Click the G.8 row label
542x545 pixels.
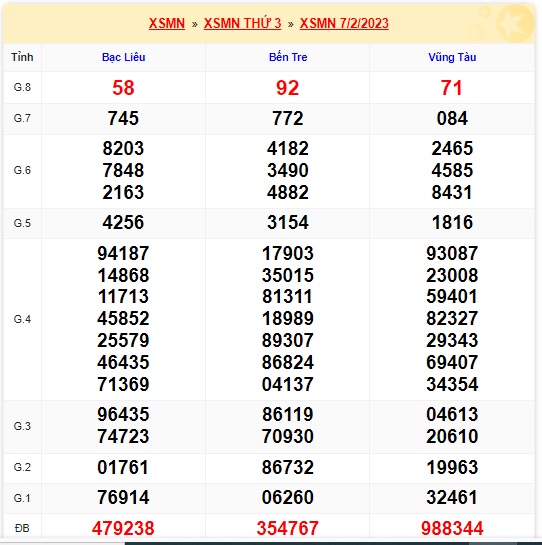coord(22,87)
